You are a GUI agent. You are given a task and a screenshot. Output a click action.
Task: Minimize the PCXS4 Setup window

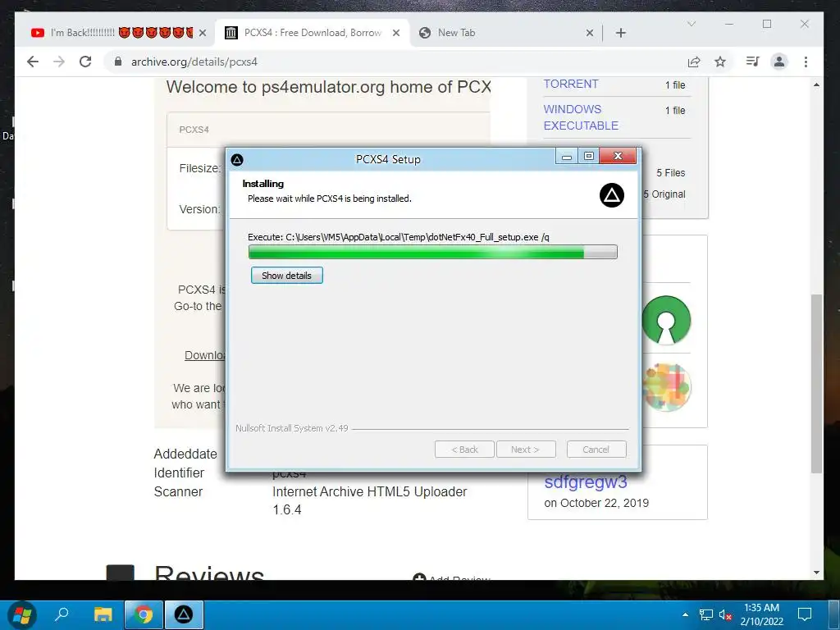point(566,157)
